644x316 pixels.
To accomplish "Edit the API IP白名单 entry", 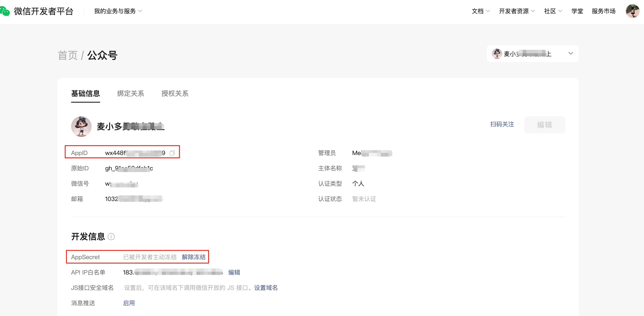I will coord(234,272).
